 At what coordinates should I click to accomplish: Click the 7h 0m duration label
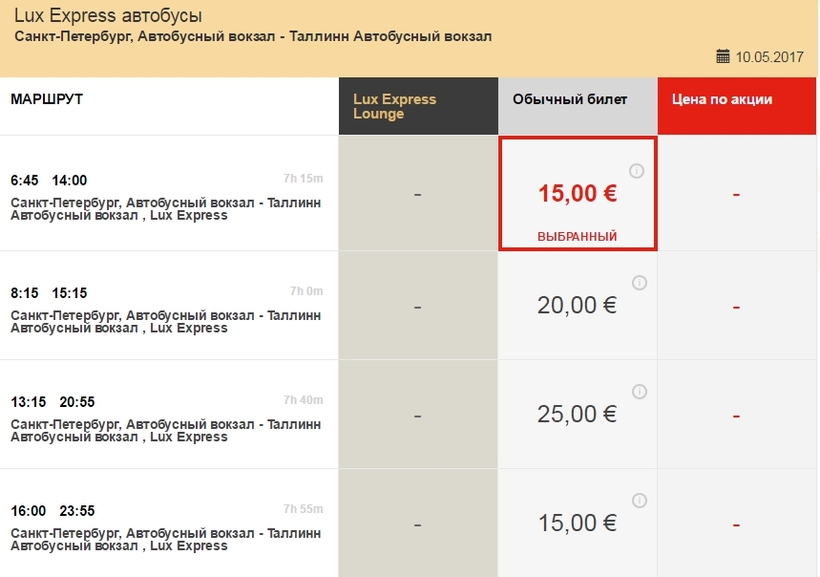306,291
